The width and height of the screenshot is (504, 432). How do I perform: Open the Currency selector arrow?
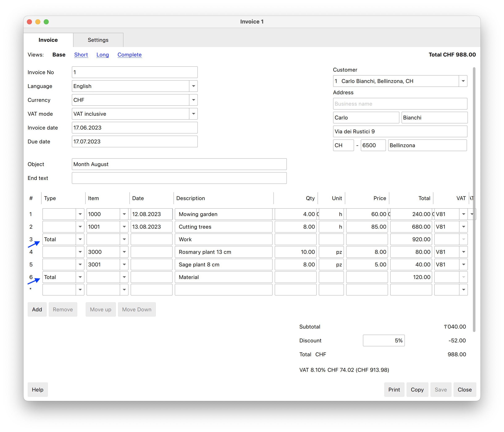(x=193, y=100)
